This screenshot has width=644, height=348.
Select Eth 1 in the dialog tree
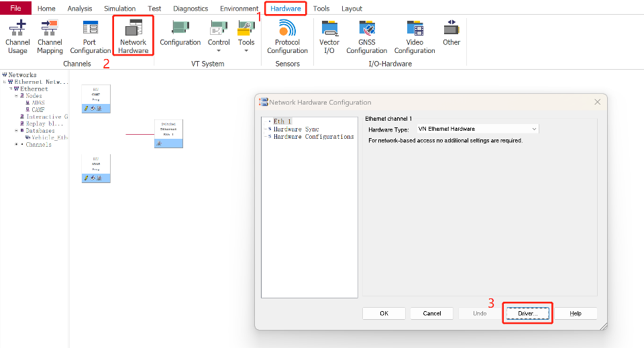click(x=282, y=121)
